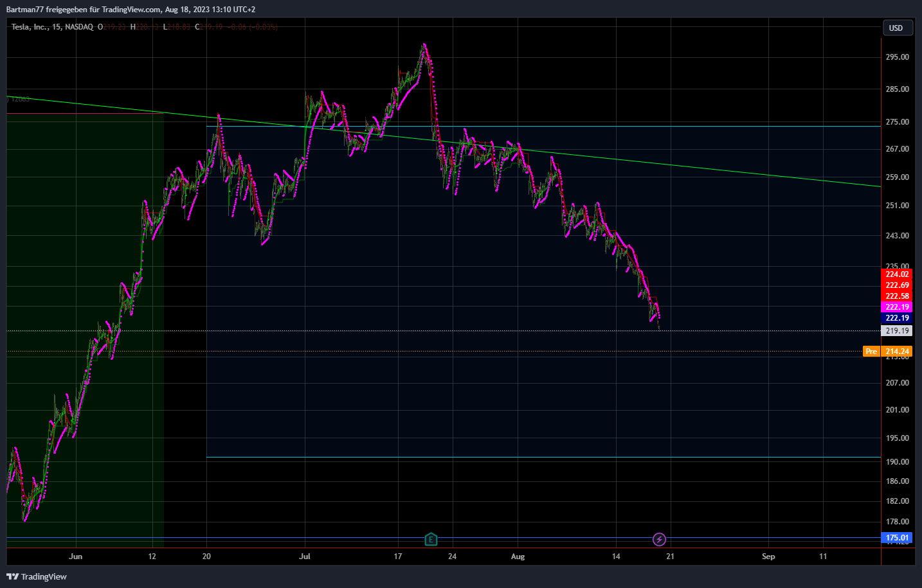Click the gray 219.19 last price label
This screenshot has height=588, width=922.
point(897,331)
